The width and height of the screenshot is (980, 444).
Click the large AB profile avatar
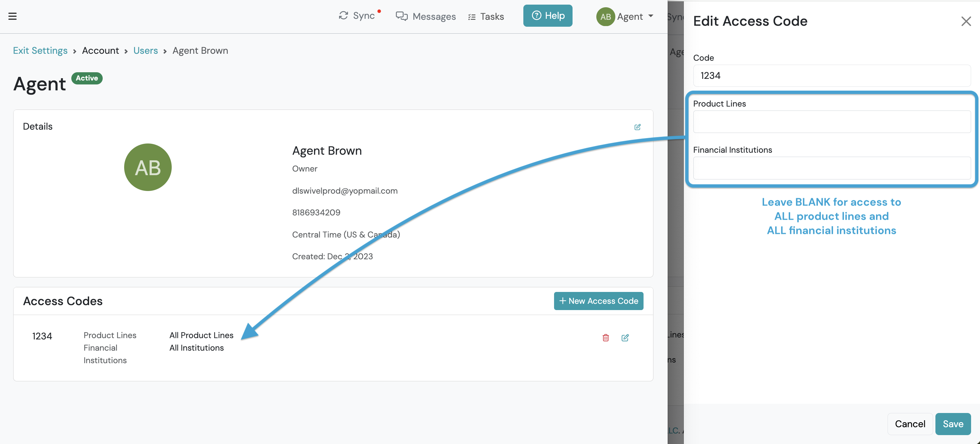click(x=148, y=167)
